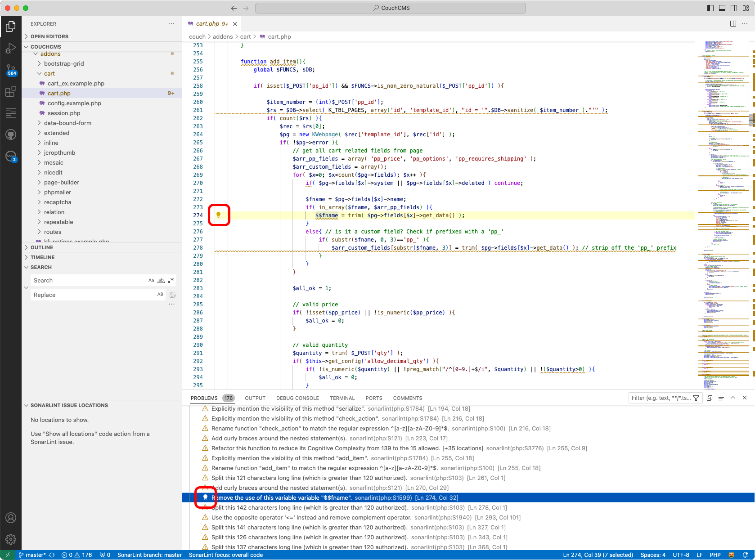Viewport: 755px width, 560px height.
Task: Toggle match case in the Search box
Action: click(x=151, y=280)
